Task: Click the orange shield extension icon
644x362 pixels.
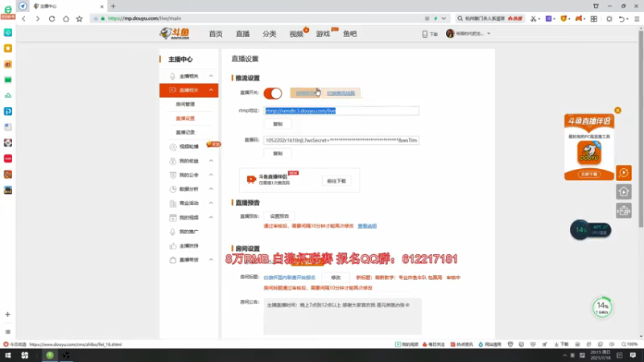Action: coord(563,19)
